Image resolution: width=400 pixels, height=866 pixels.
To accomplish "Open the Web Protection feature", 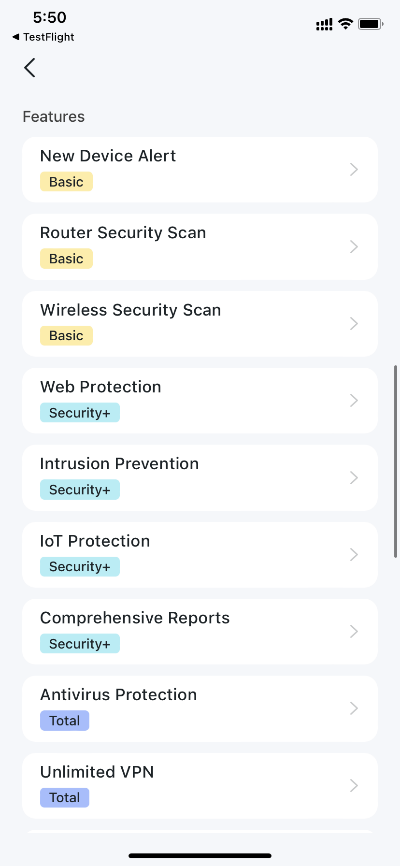I will (200, 400).
